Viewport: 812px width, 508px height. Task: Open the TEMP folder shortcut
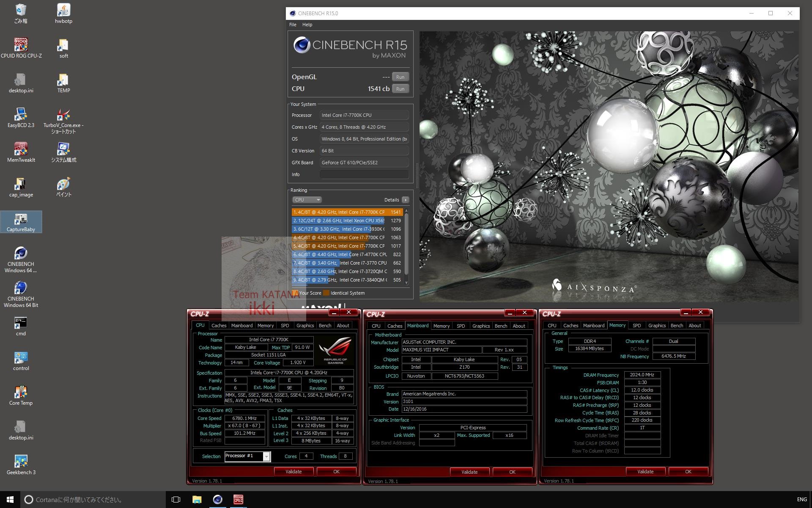[63, 83]
